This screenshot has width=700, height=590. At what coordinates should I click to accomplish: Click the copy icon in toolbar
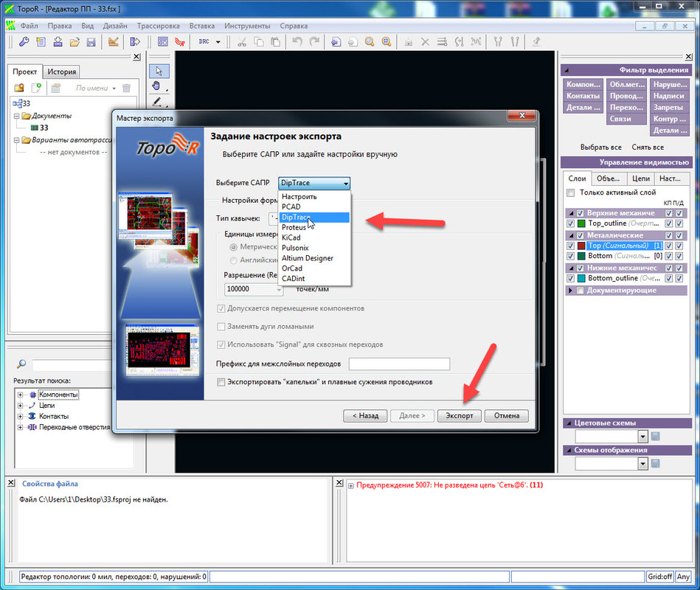tap(258, 42)
